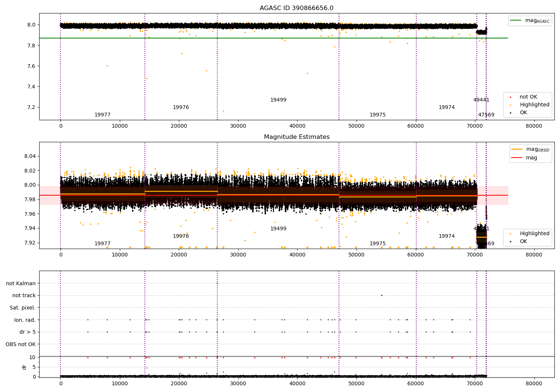Click the 'dr > 5' row label

pos(28,332)
